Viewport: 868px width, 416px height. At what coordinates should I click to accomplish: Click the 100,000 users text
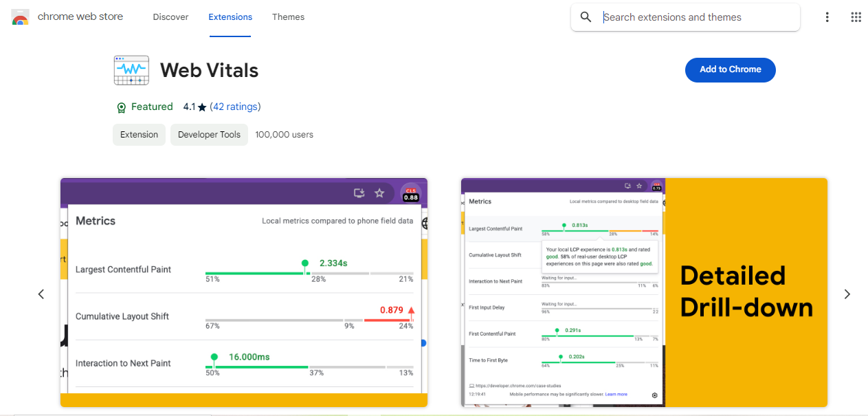coord(284,135)
